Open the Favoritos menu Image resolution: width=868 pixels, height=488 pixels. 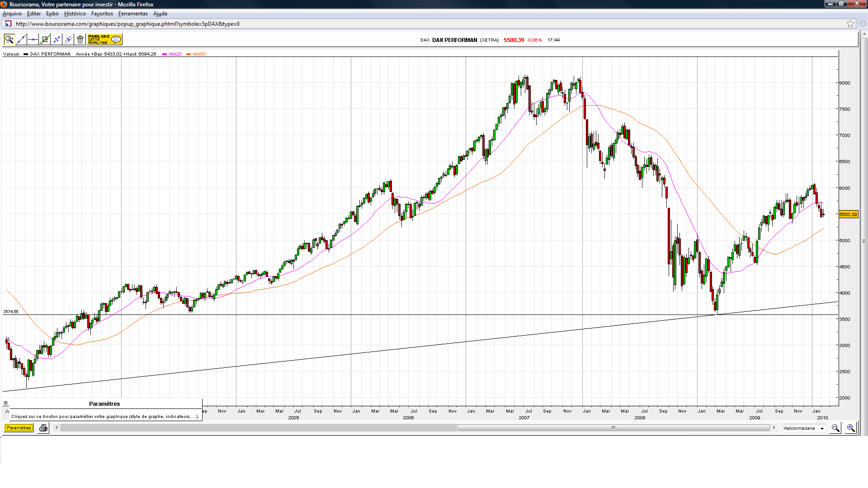tap(102, 14)
